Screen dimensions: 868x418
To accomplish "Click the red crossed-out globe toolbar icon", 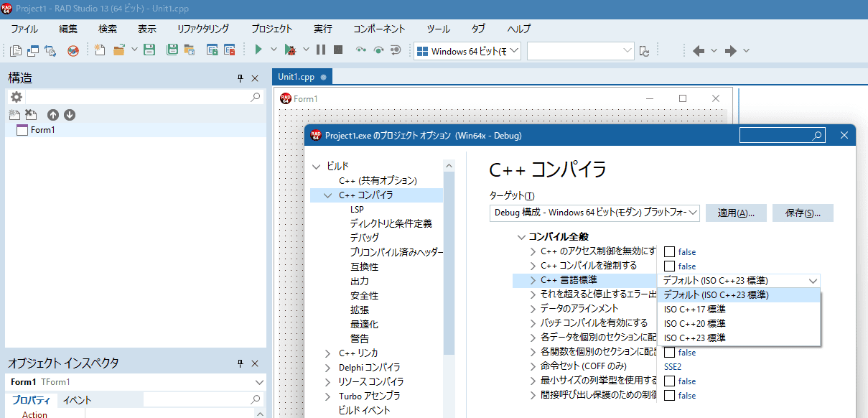I will click(73, 50).
